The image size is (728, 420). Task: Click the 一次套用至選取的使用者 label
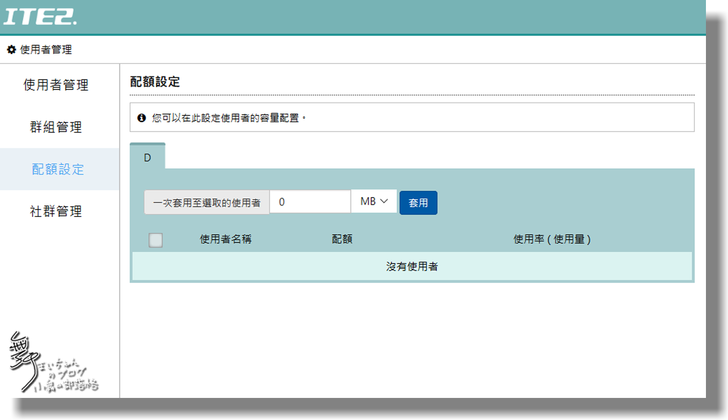click(x=206, y=203)
